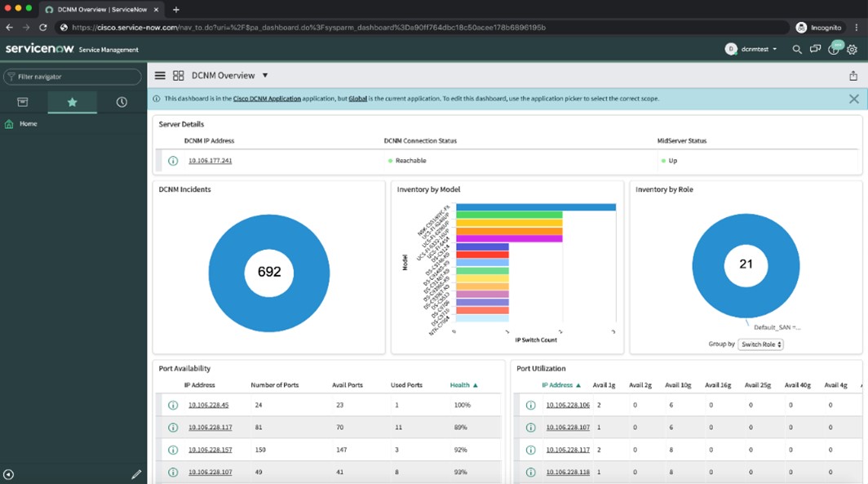The height and width of the screenshot is (484, 868).
Task: Open the Switch Role group-by dropdown
Action: tap(760, 344)
